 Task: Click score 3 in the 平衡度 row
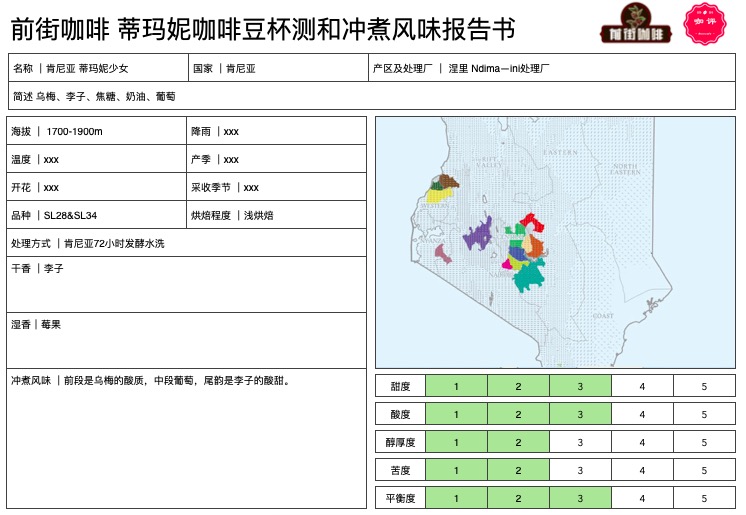click(x=580, y=498)
